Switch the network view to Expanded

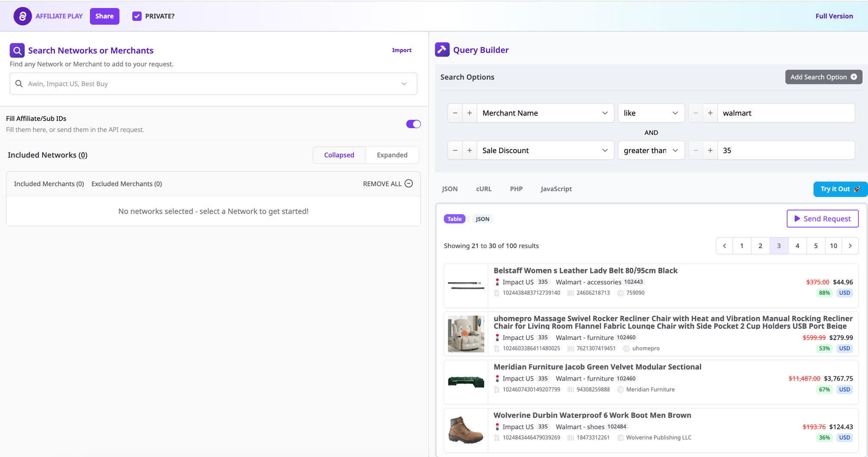(x=392, y=155)
